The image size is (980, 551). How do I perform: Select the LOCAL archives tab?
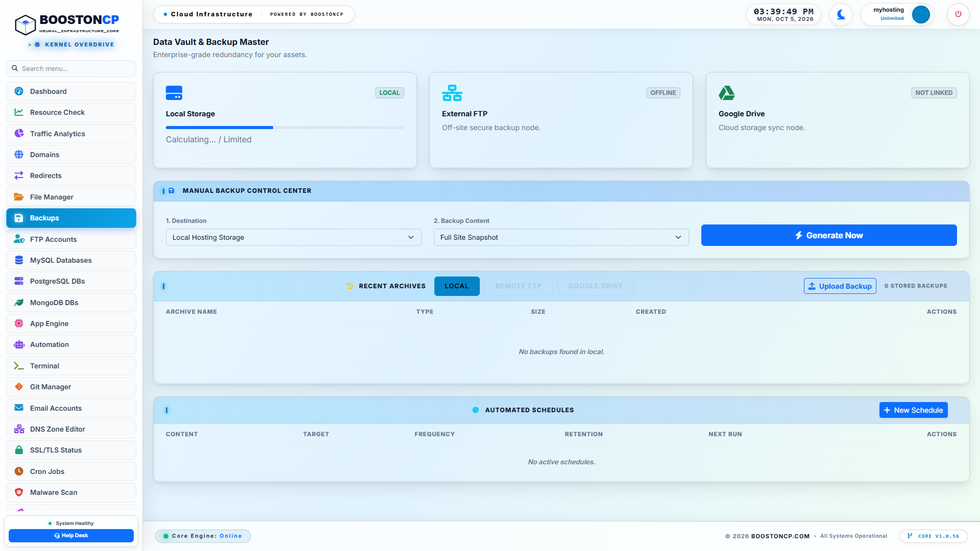tap(457, 286)
